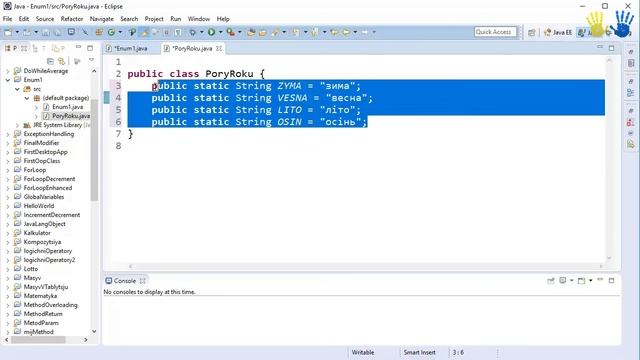Open the Project menu
The height and width of the screenshot is (360, 640).
tap(154, 19)
